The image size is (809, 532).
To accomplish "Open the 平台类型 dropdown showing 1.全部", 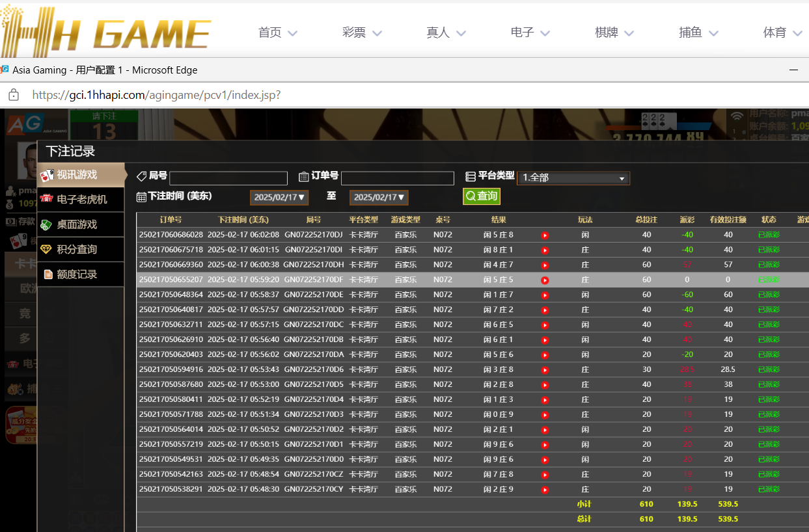I will tap(573, 178).
